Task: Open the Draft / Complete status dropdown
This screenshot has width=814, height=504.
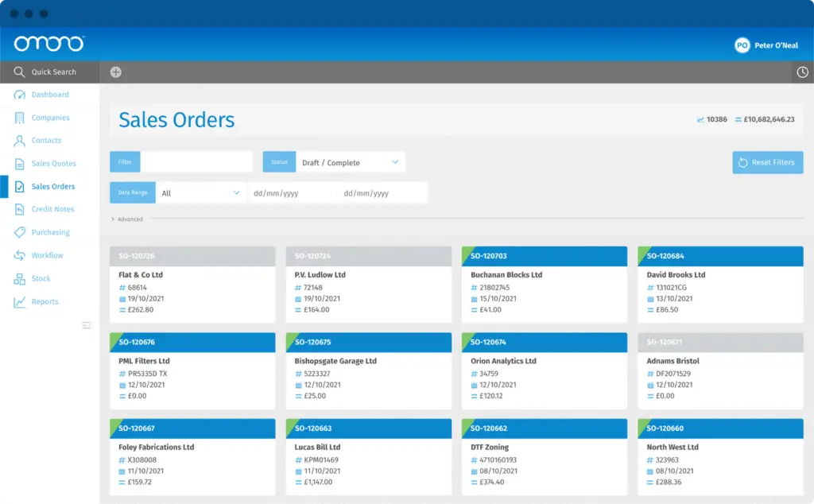Action: (x=351, y=162)
